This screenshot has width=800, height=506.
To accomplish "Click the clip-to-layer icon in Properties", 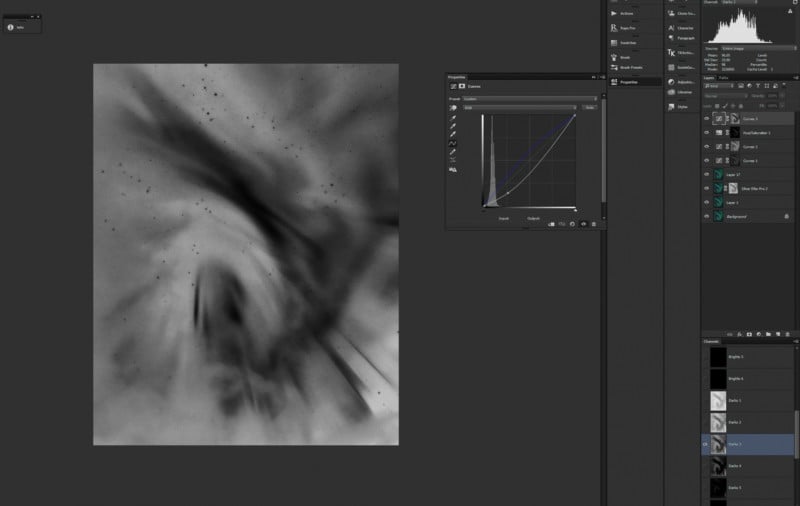I will click(551, 224).
